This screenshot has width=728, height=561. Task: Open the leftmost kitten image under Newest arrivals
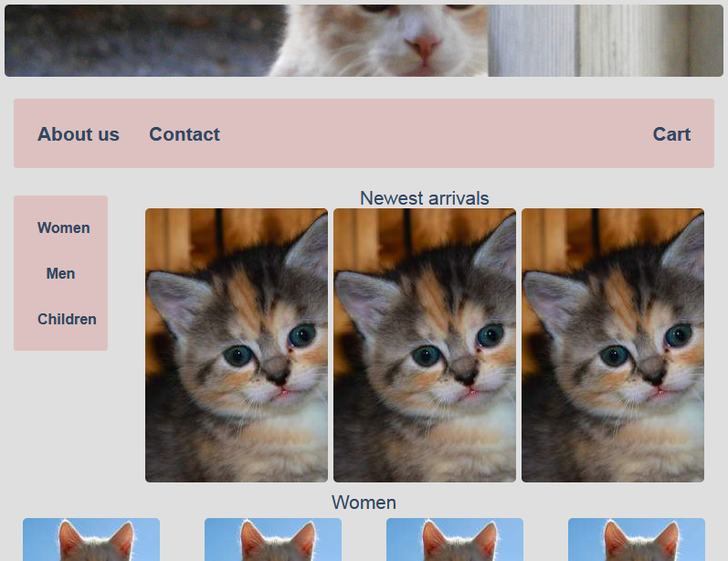pyautogui.click(x=237, y=345)
